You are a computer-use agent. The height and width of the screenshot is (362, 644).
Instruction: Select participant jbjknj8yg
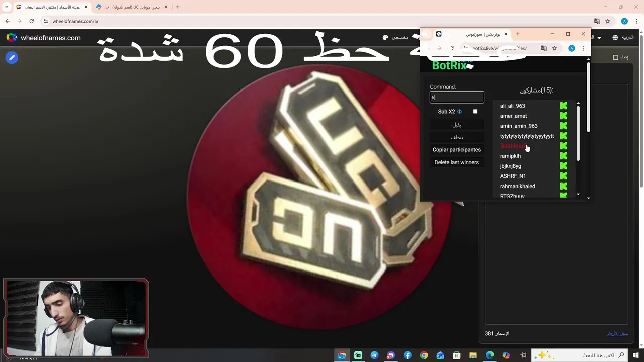point(511,166)
